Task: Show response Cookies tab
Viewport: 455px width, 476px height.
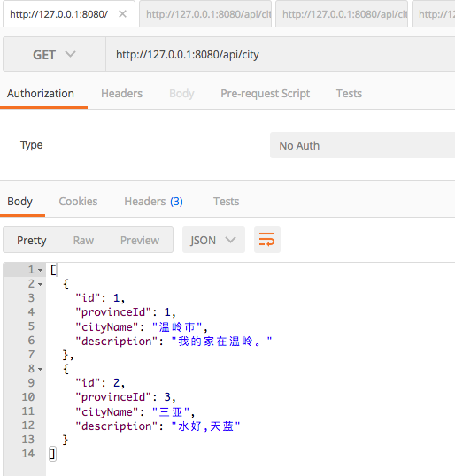Action: tap(78, 201)
